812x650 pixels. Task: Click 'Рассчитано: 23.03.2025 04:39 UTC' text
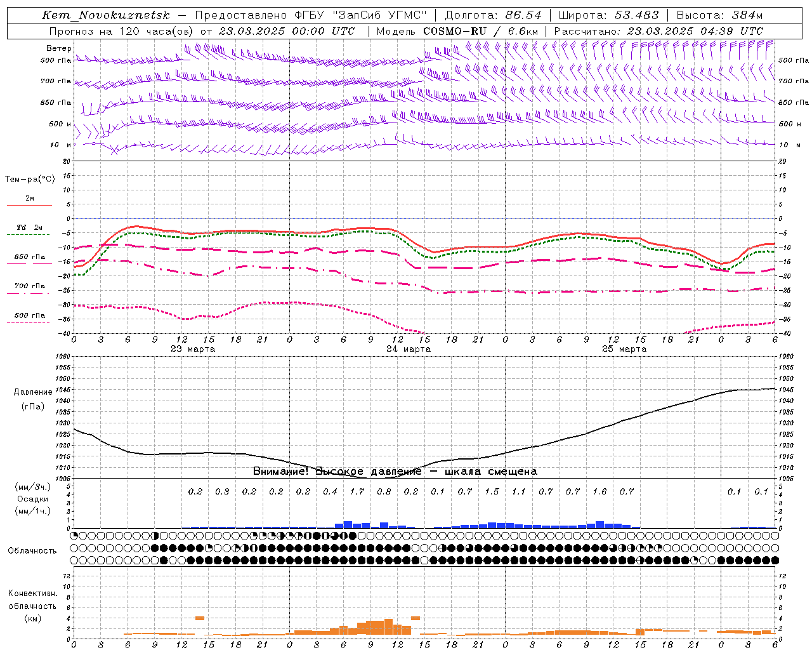[658, 31]
